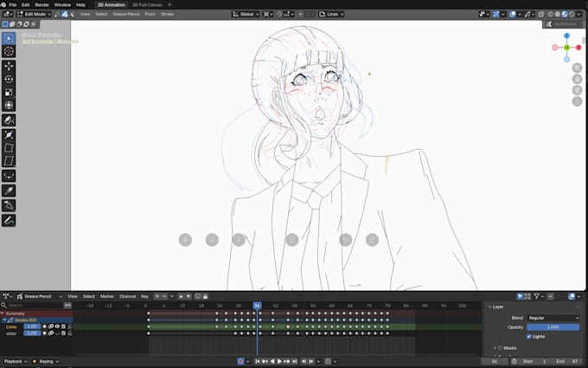Open the Edit Mode dropdown
The height and width of the screenshot is (368, 588).
pyautogui.click(x=34, y=14)
